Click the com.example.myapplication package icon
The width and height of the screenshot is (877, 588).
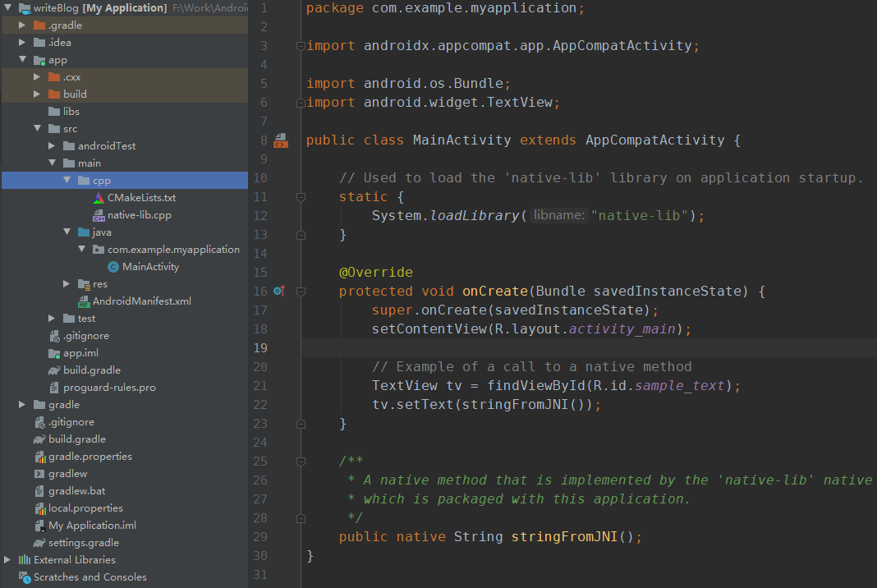point(99,250)
